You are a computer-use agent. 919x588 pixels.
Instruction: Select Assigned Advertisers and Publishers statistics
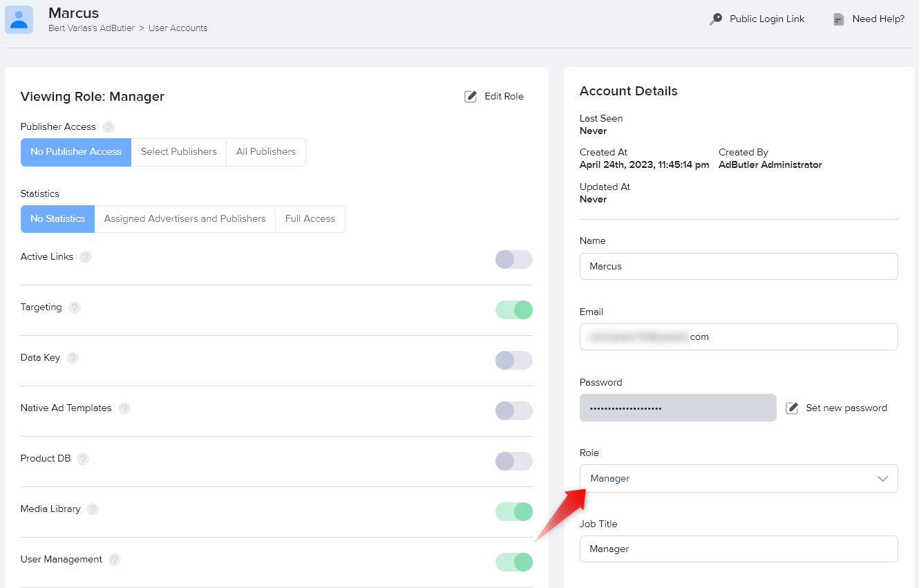click(x=185, y=219)
